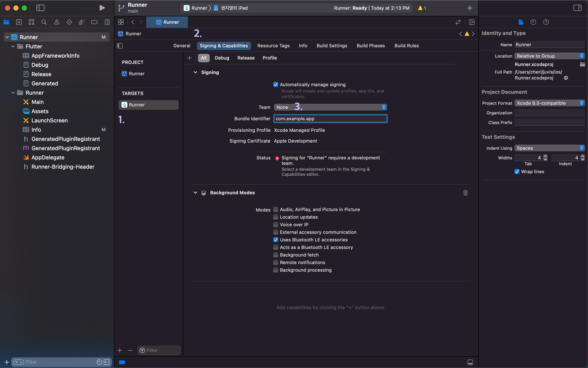Toggle the left navigator sidebar icon

(x=40, y=8)
